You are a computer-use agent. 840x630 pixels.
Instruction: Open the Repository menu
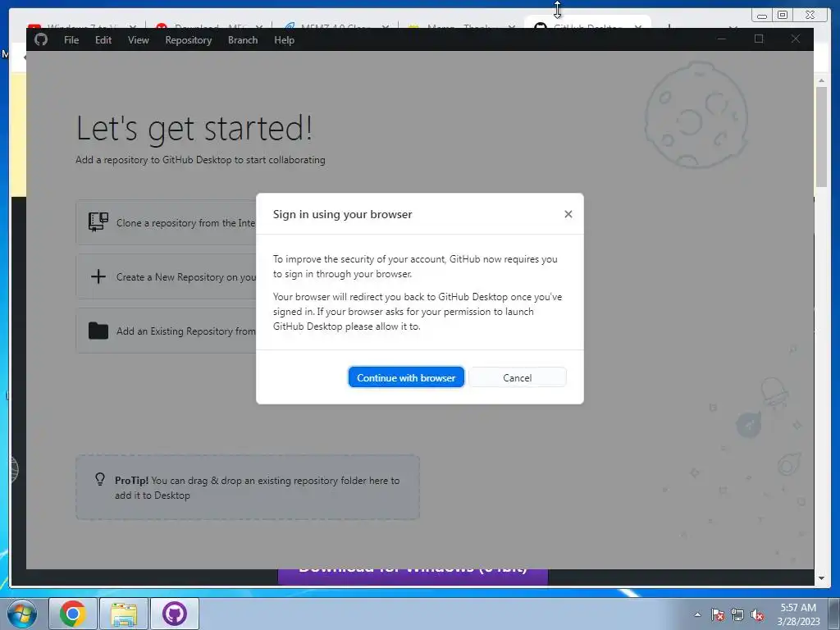coord(189,40)
